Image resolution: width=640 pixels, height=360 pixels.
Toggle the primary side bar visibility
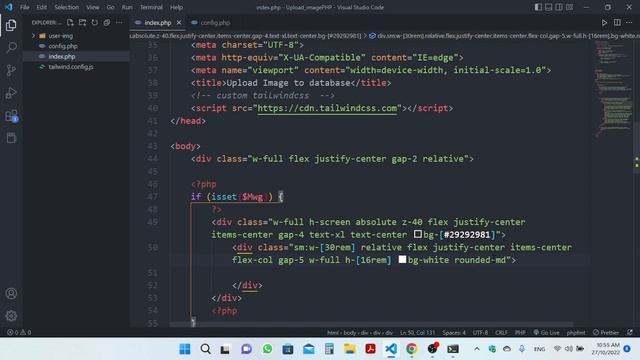point(538,7)
